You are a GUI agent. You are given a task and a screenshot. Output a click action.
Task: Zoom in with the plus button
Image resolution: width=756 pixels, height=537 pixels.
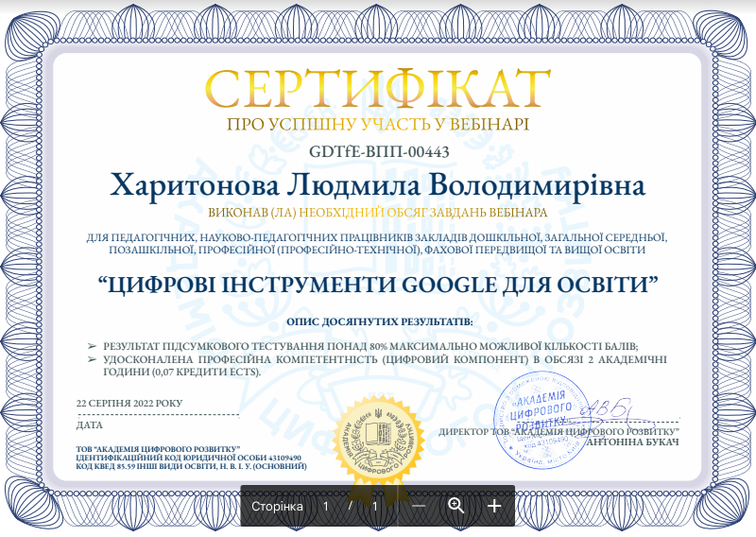494,506
